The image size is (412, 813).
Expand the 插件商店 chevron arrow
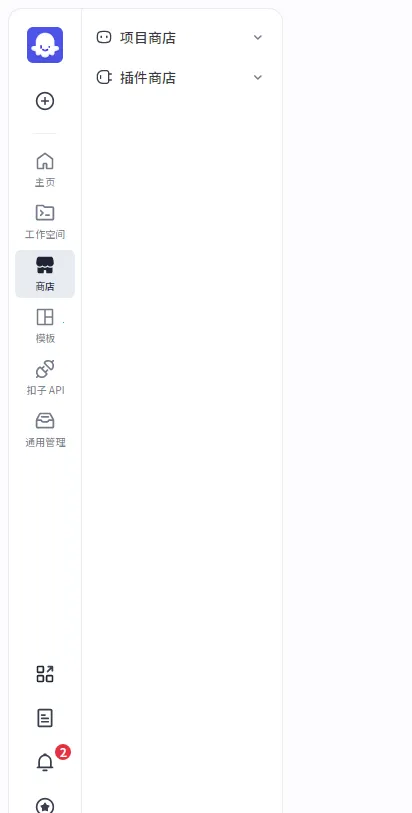coord(258,77)
